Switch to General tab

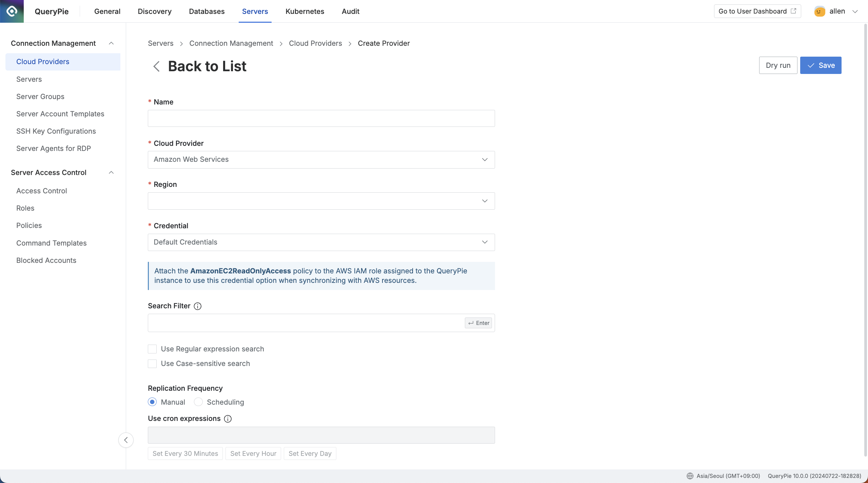click(107, 11)
